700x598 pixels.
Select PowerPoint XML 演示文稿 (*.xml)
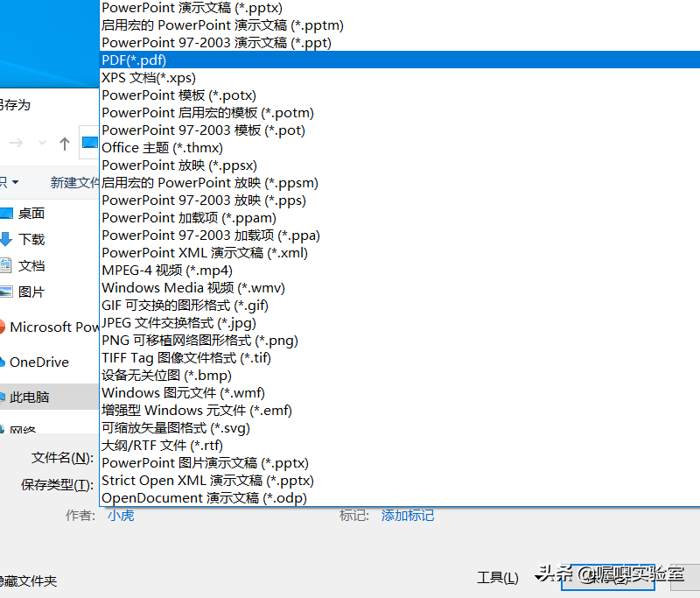click(x=400, y=252)
